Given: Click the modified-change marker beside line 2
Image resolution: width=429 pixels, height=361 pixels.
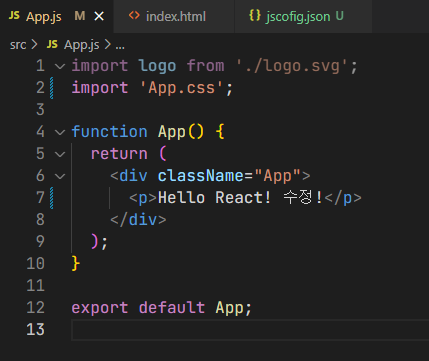Looking at the screenshot, I should [51, 88].
